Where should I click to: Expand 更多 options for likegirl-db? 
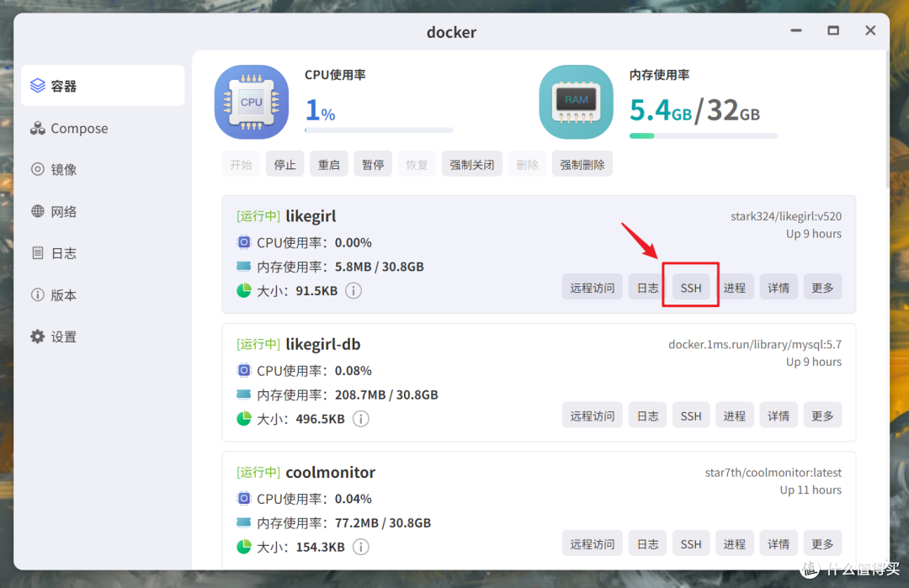point(822,416)
